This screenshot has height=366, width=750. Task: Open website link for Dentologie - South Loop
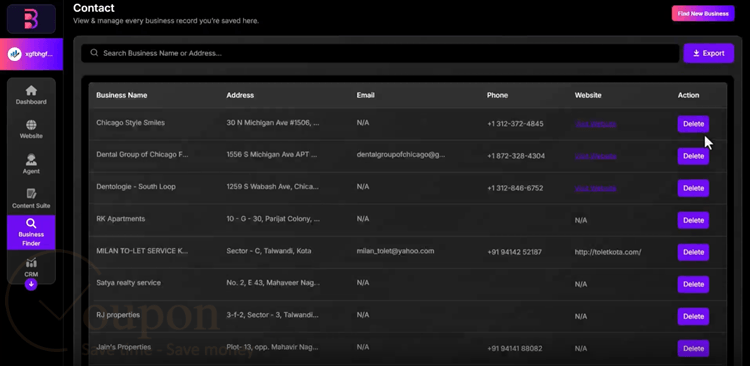(x=596, y=188)
